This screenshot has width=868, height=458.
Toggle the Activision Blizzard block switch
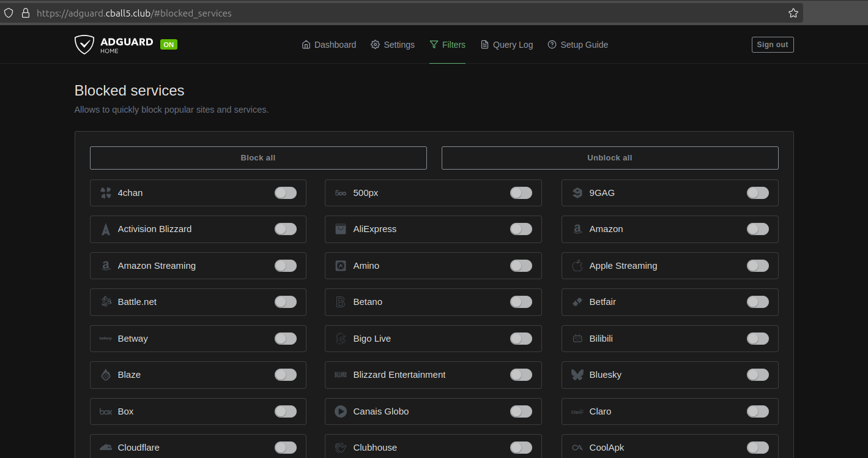tap(286, 229)
